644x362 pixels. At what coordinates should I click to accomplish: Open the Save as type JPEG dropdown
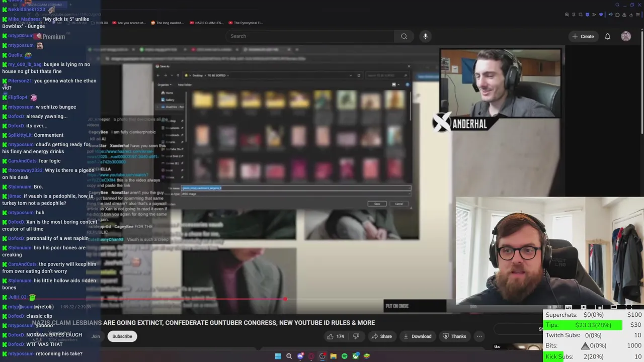pos(296,194)
